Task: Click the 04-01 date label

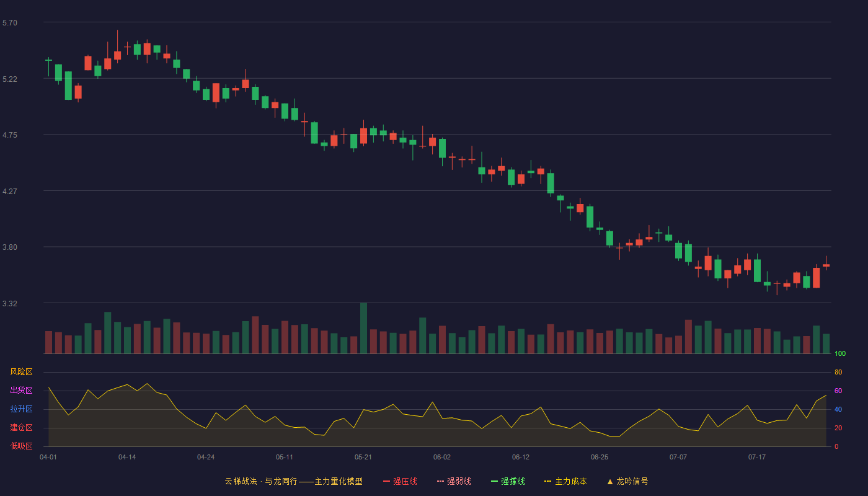Action: [x=48, y=457]
